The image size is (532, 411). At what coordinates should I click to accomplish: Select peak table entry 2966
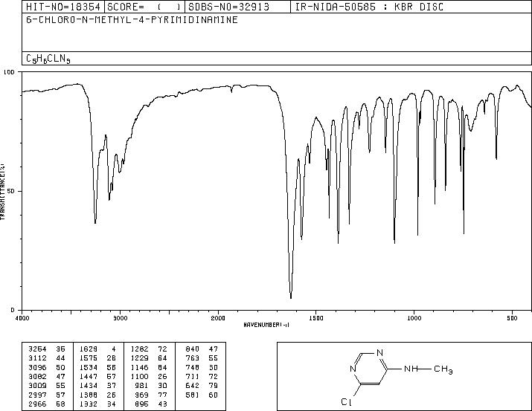tap(37, 404)
